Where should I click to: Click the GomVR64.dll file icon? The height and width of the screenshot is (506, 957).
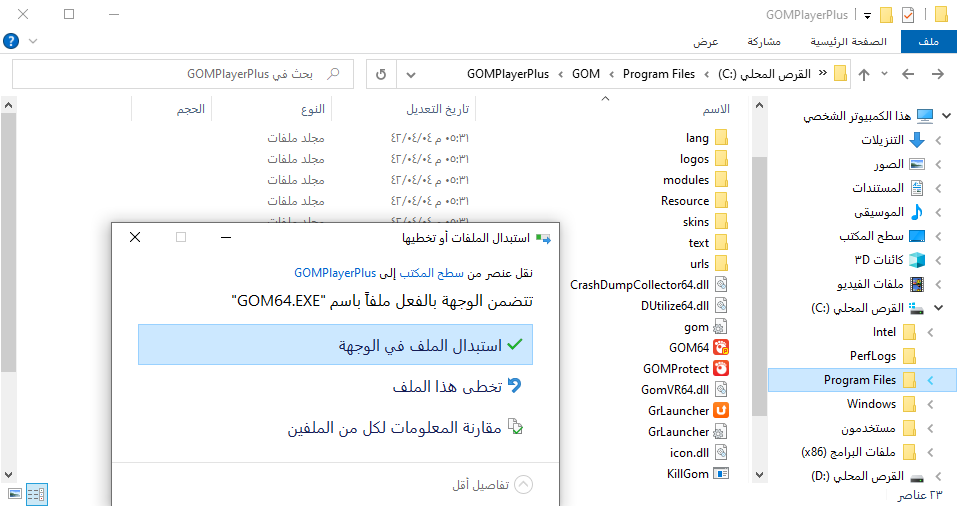click(721, 389)
